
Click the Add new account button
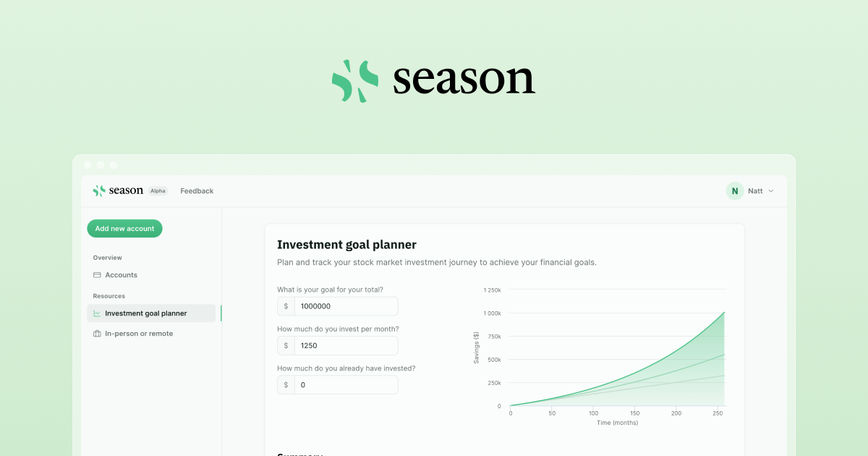point(124,228)
